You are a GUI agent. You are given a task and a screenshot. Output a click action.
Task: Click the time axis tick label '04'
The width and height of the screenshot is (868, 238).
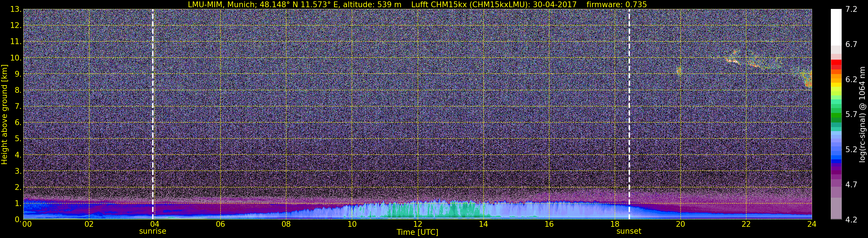[x=155, y=224]
